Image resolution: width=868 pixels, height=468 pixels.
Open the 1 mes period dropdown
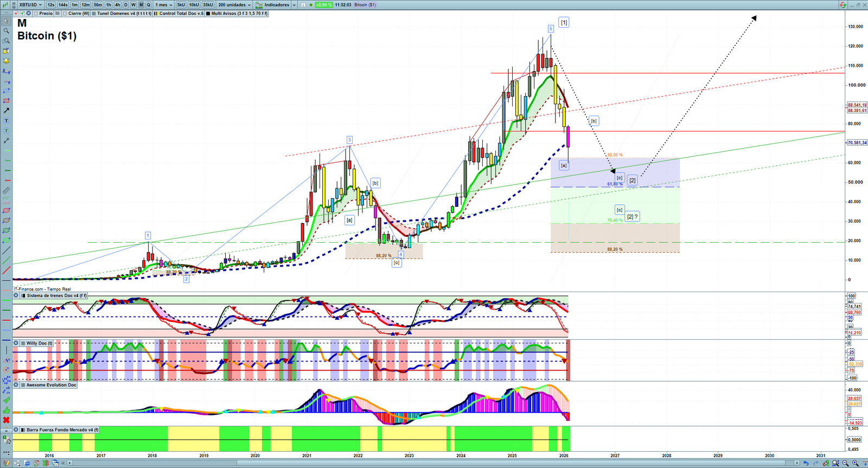(x=163, y=5)
